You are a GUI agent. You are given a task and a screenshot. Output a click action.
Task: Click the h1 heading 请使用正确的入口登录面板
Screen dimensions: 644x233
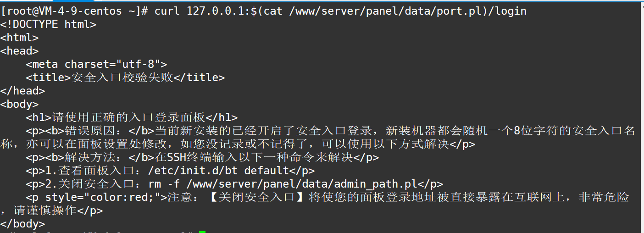(x=129, y=117)
